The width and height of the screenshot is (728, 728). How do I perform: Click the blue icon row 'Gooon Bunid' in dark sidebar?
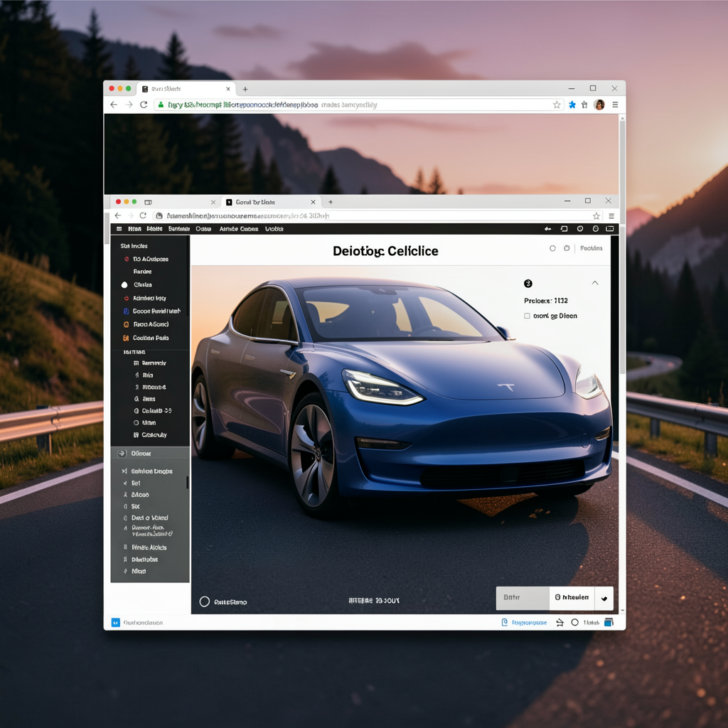click(152, 311)
